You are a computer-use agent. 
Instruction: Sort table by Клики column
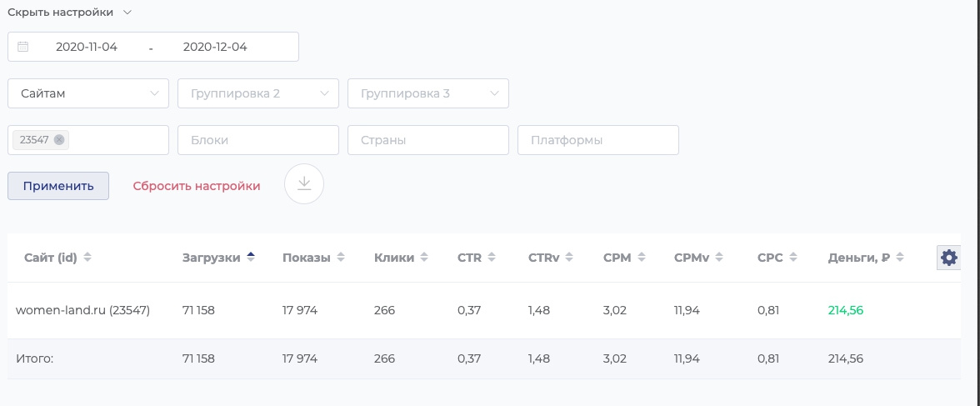pyautogui.click(x=424, y=258)
